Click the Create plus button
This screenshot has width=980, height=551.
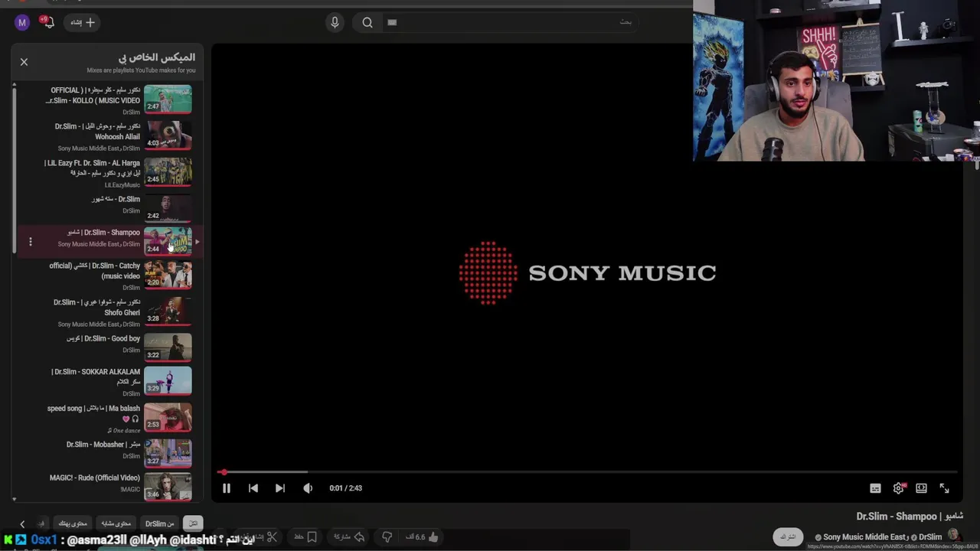(82, 22)
